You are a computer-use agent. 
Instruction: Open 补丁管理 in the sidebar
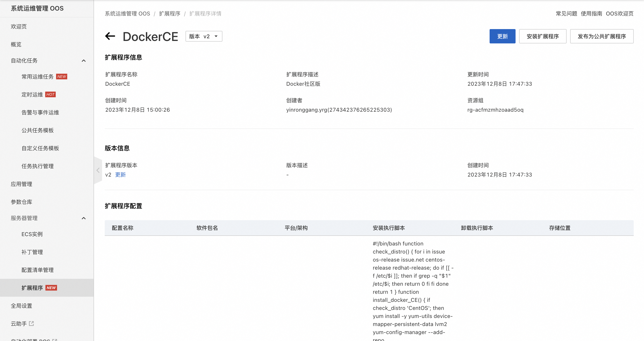click(32, 252)
